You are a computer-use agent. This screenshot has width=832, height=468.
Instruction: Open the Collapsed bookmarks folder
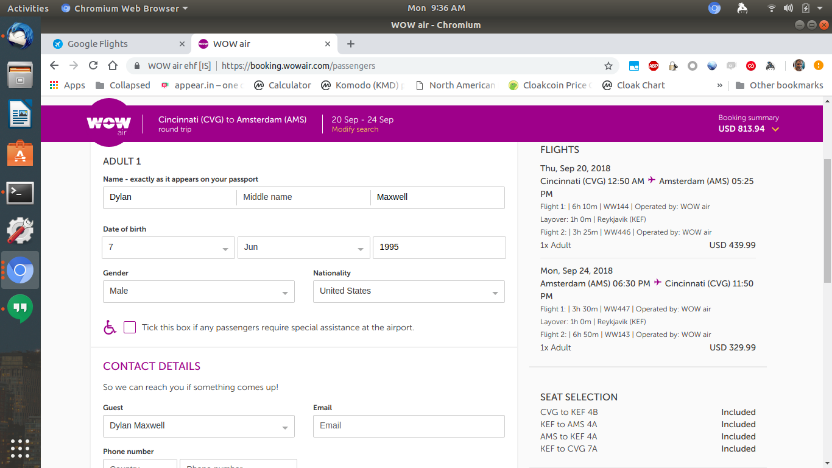pyautogui.click(x=123, y=85)
